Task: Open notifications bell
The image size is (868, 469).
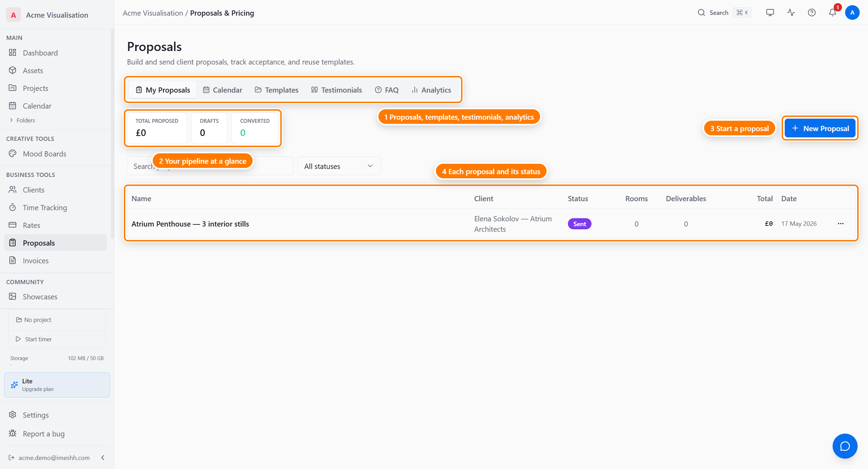Action: [833, 12]
